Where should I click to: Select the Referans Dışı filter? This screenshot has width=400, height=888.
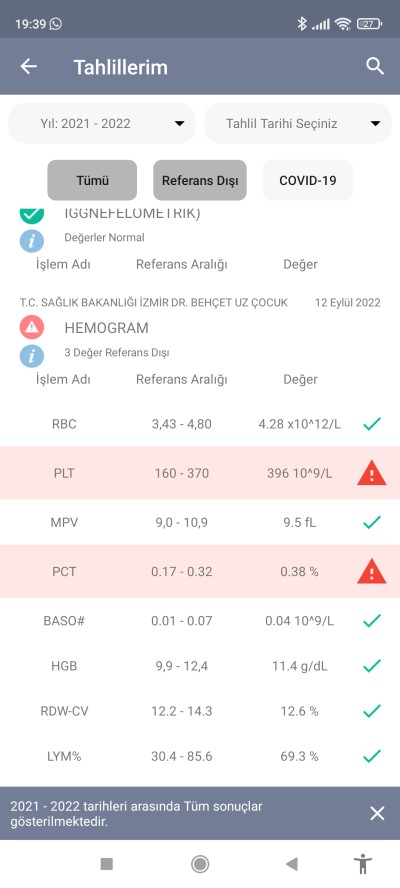pyautogui.click(x=200, y=181)
